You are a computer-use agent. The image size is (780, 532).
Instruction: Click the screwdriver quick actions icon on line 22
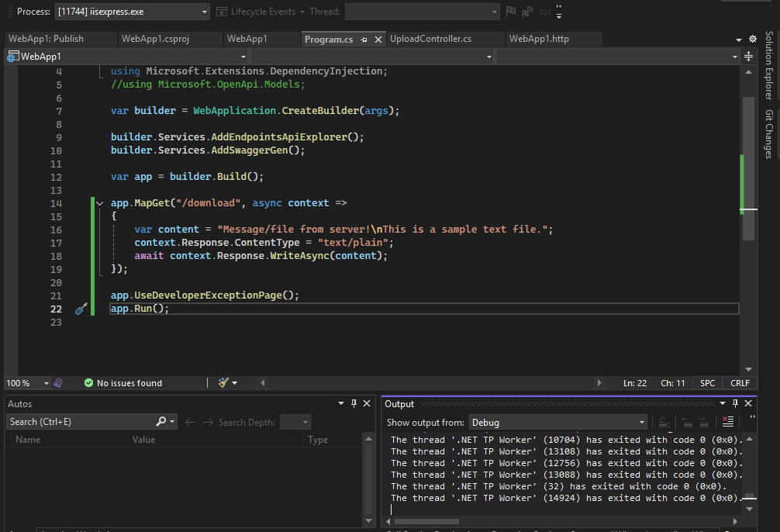pyautogui.click(x=81, y=309)
